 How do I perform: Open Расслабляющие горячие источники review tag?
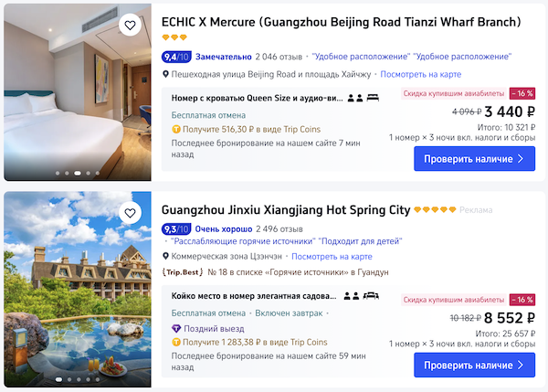pyautogui.click(x=243, y=241)
